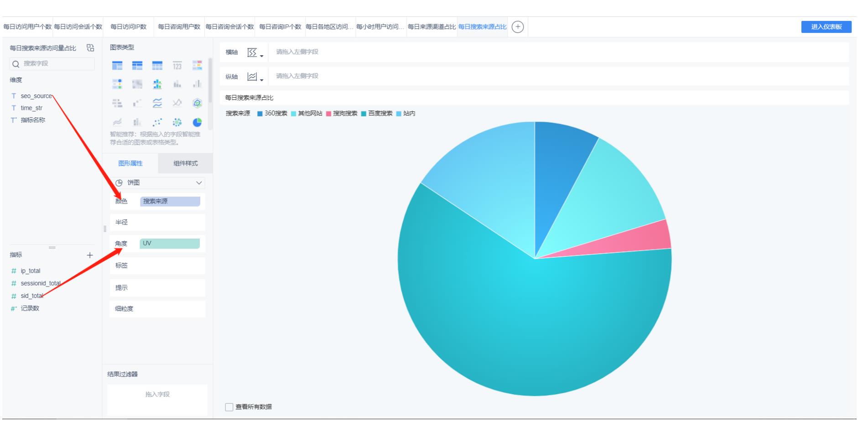The height and width of the screenshot is (432, 868).
Task: Add a new 指标 with the plus icon
Action: point(90,255)
